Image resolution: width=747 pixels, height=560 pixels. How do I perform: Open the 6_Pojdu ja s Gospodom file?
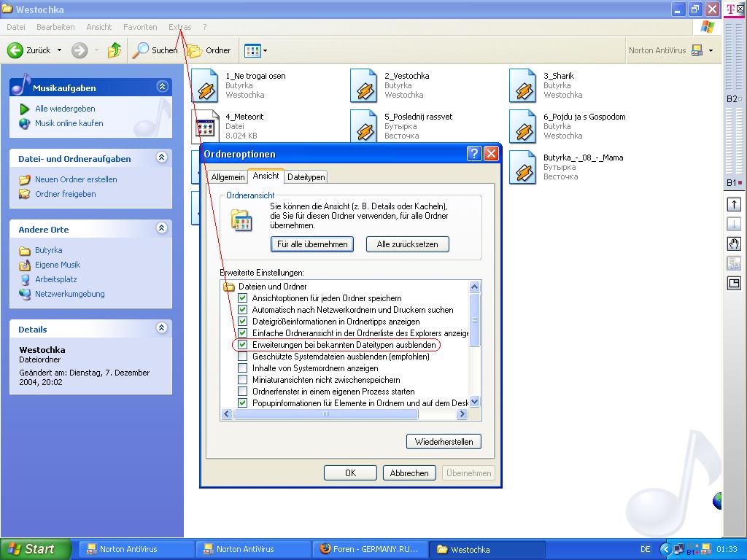tap(523, 126)
